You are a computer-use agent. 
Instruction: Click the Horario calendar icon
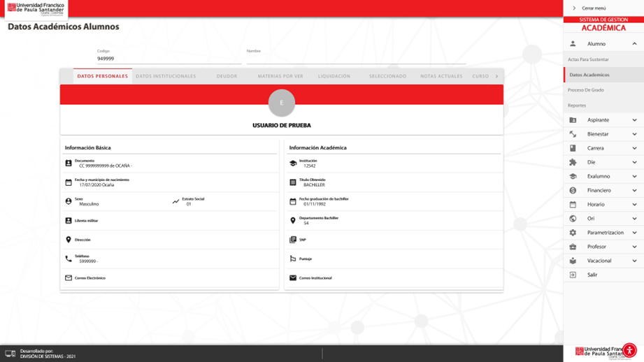(x=573, y=205)
